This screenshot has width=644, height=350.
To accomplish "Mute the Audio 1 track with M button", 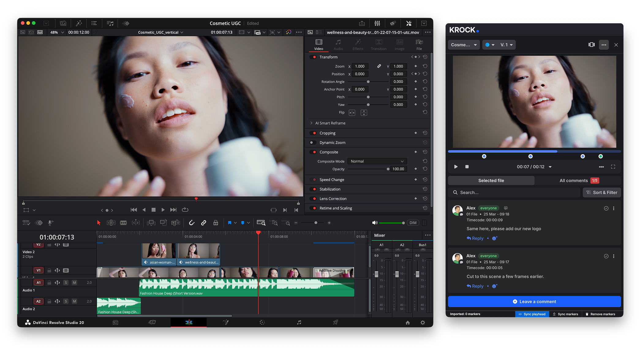I will coord(74,283).
